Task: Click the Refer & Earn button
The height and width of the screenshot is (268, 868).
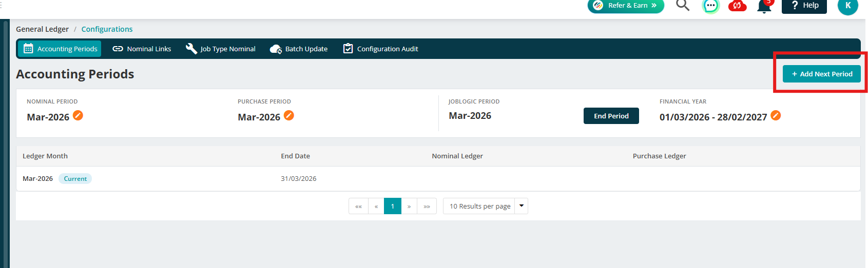Action: [626, 6]
